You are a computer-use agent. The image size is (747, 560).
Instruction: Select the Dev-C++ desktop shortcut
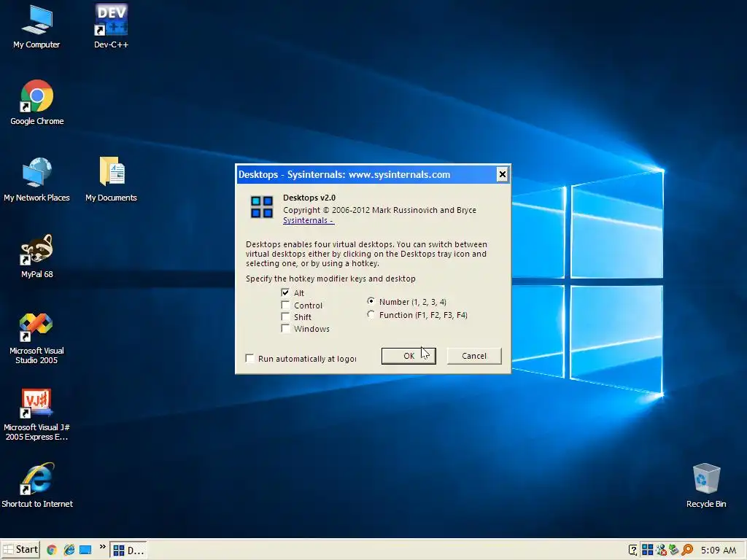[x=111, y=27]
